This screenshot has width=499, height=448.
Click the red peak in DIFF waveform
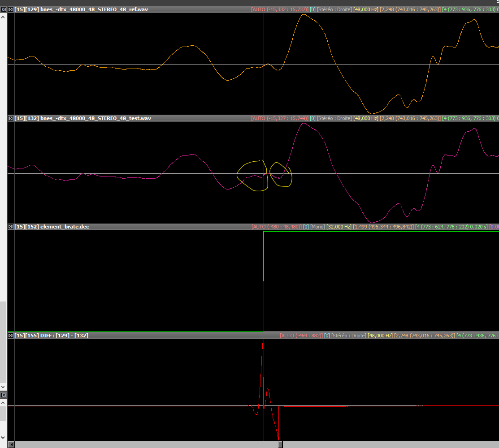tap(263, 344)
